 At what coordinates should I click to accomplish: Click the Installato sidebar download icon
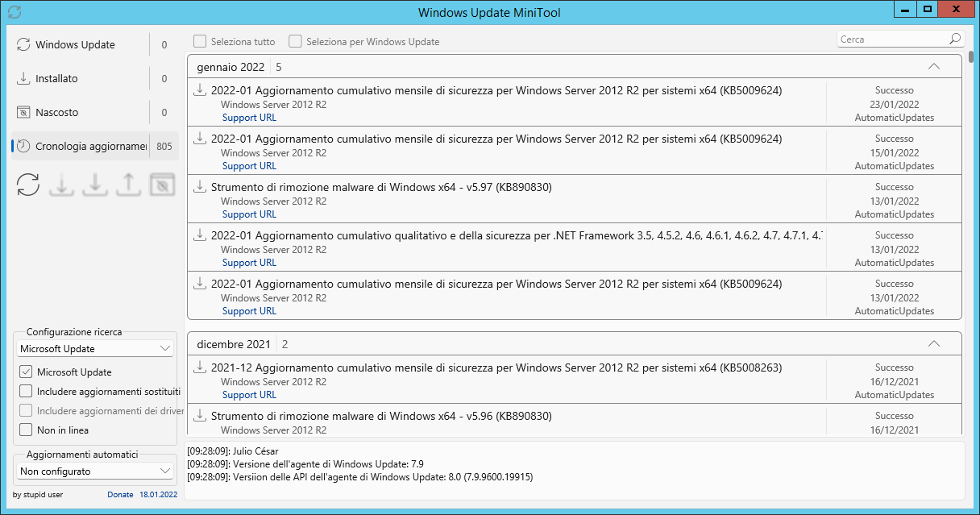[x=23, y=79]
